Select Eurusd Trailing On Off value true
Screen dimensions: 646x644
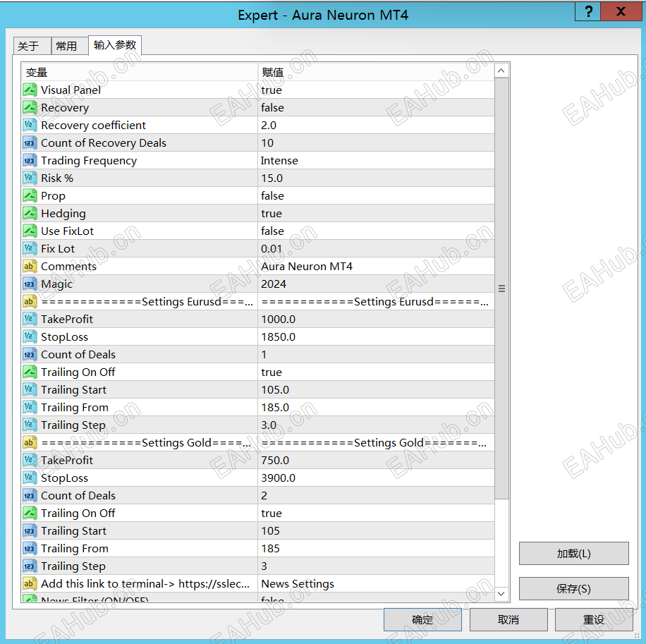coord(272,372)
